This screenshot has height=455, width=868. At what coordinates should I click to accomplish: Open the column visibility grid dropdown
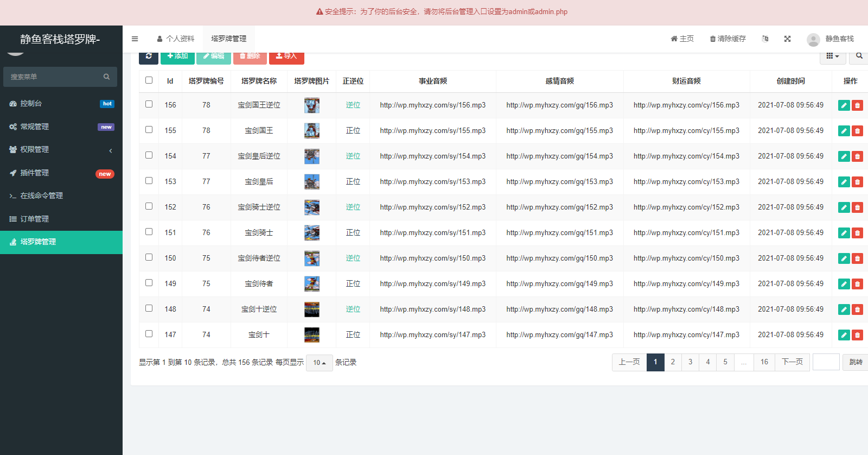832,56
